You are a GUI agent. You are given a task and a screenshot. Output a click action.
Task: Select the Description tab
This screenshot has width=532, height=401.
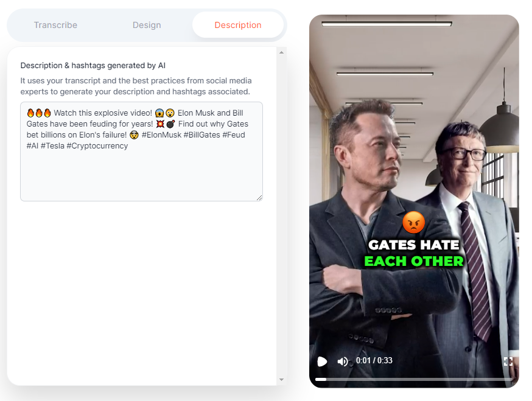pos(238,25)
